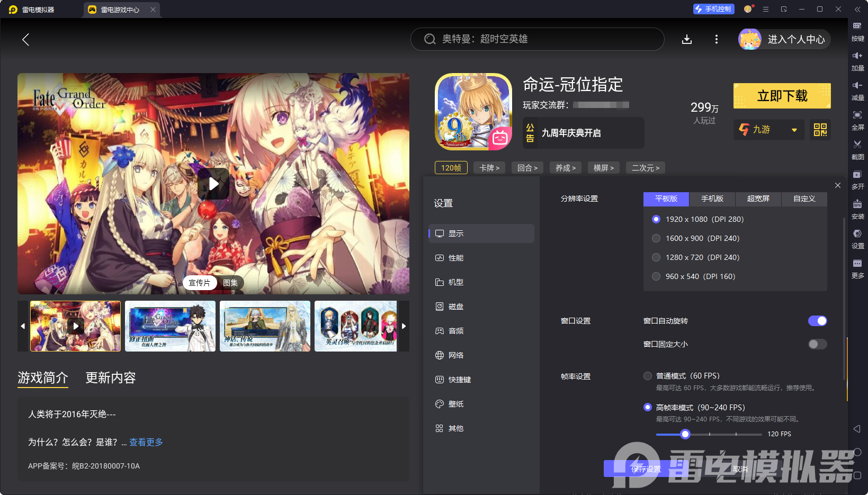
Task: Switch to 平板版 resolution tab
Action: click(666, 199)
